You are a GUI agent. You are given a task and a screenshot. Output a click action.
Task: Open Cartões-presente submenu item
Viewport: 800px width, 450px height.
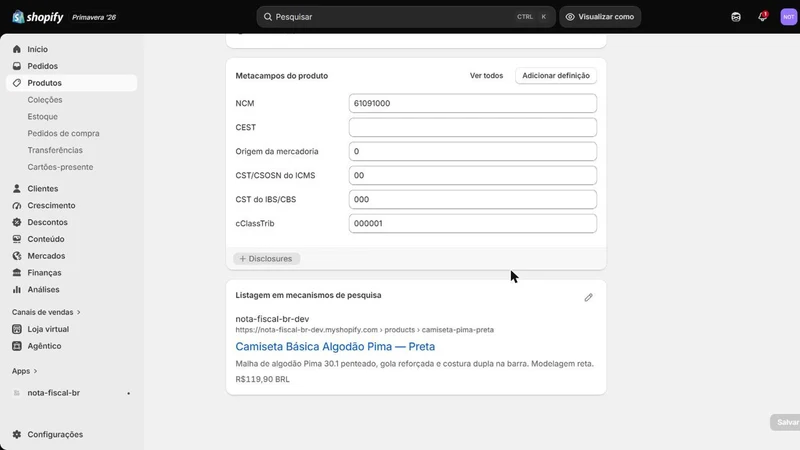60,167
